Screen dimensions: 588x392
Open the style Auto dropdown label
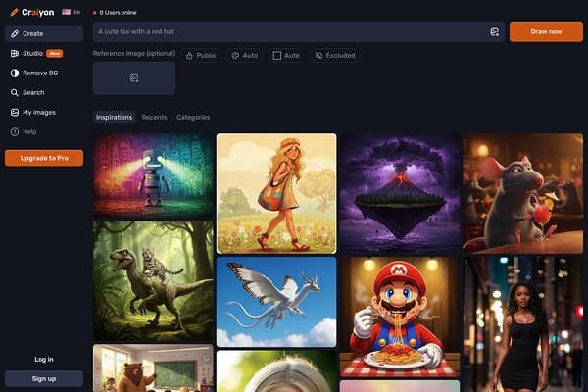click(250, 56)
